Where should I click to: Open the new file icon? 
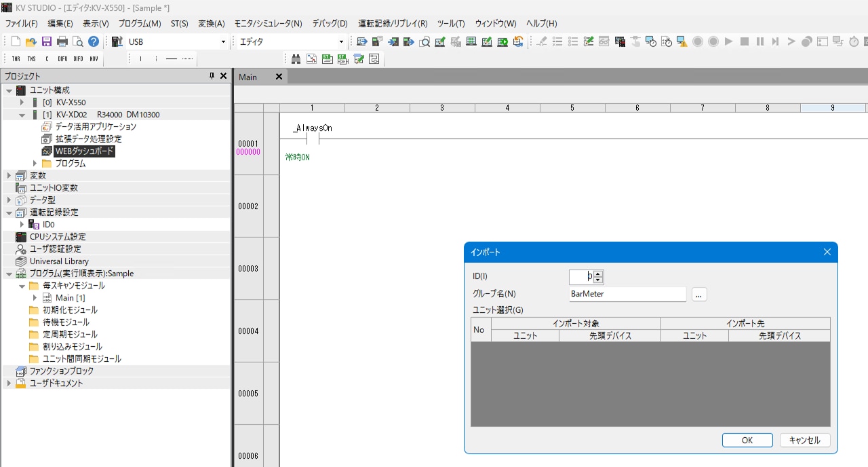[x=16, y=41]
